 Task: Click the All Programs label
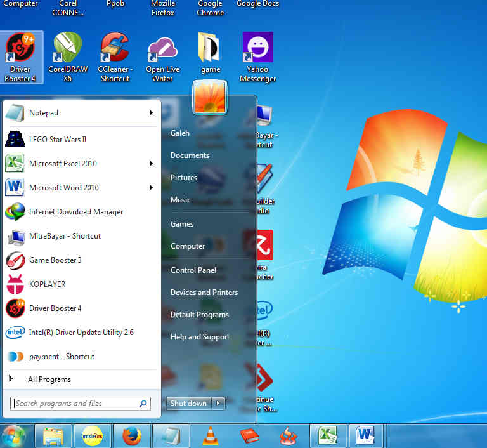[49, 379]
